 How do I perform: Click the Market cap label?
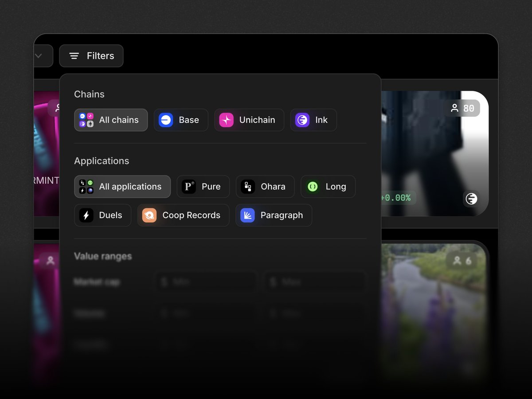tap(97, 282)
